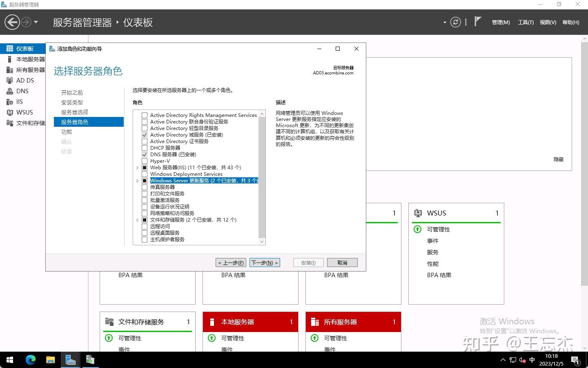Click 所有服务器 tile 可管理性 status icon

(314, 338)
